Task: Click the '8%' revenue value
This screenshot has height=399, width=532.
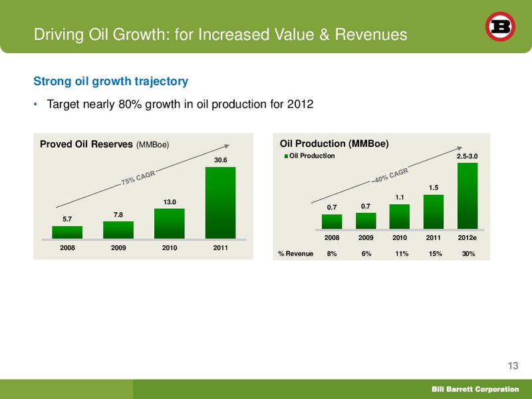Action: 332,254
